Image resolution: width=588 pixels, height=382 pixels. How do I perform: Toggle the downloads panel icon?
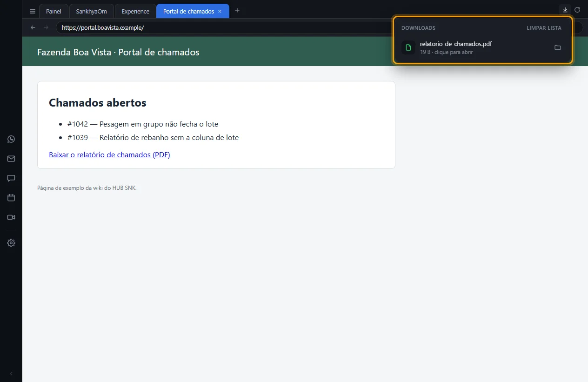565,9
